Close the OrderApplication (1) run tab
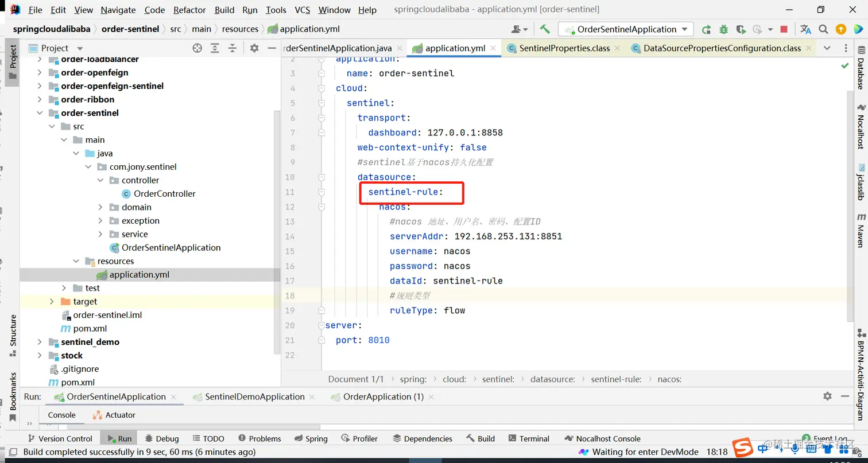This screenshot has height=463, width=868. [x=431, y=396]
